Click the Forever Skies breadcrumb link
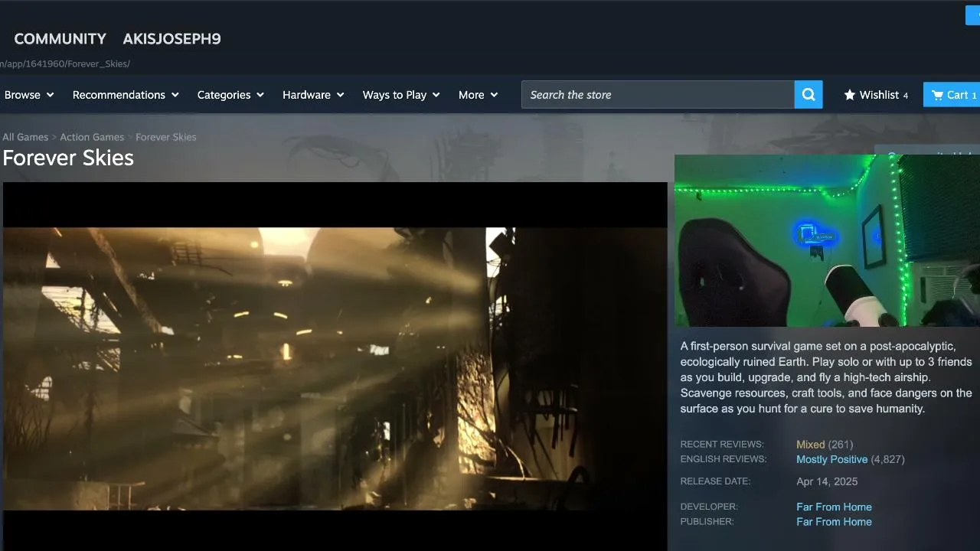The image size is (980, 551). (x=166, y=137)
